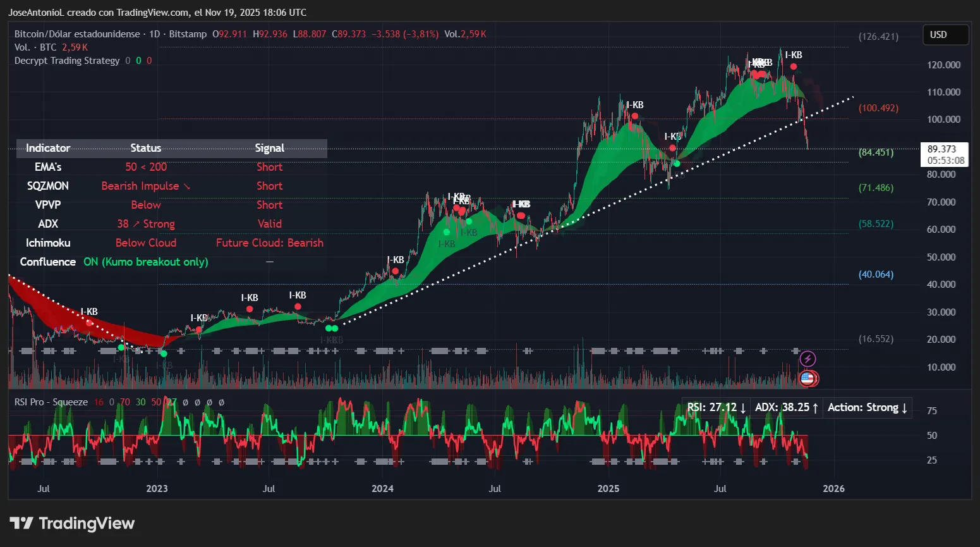Click the RSI Pro - Squeeze indicator title
Viewport: 980px width, 547px height.
tap(51, 402)
